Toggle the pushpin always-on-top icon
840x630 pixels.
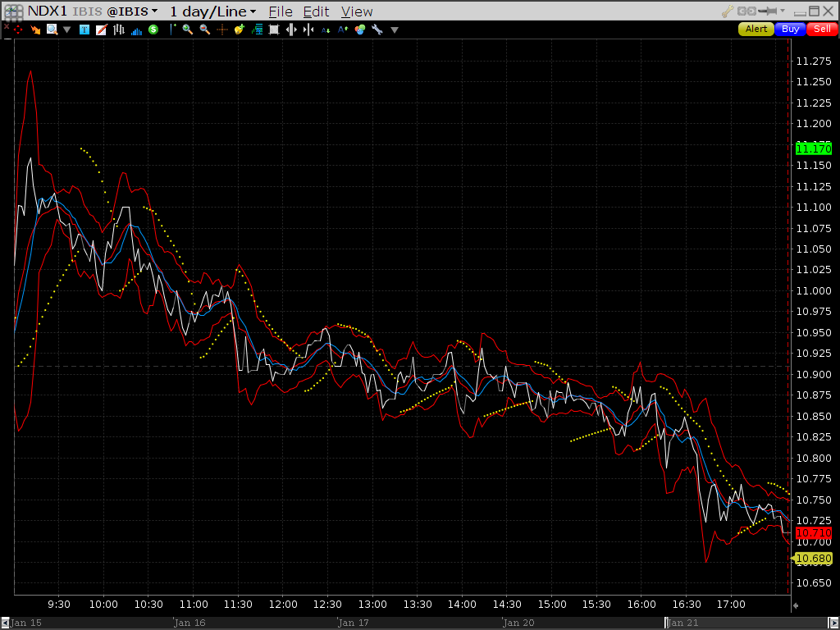[768, 11]
